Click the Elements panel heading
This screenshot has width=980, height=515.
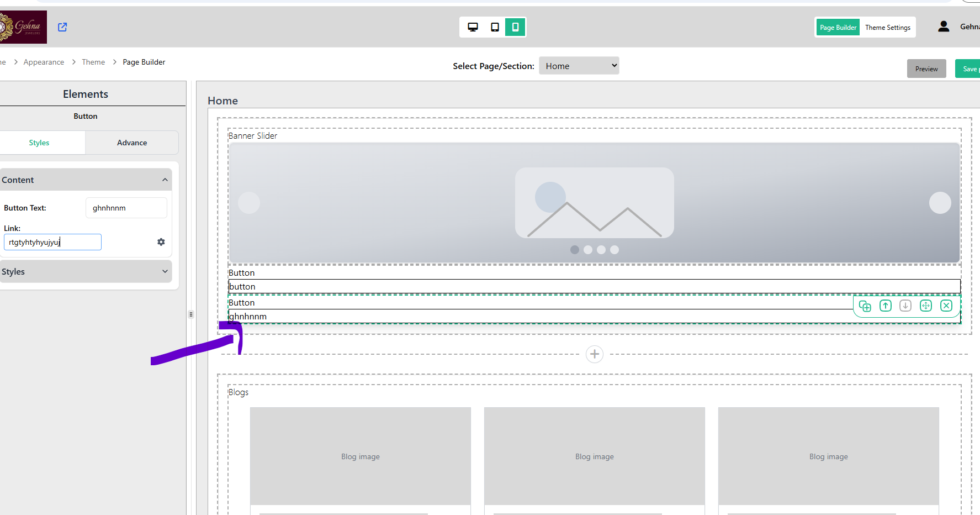click(86, 94)
